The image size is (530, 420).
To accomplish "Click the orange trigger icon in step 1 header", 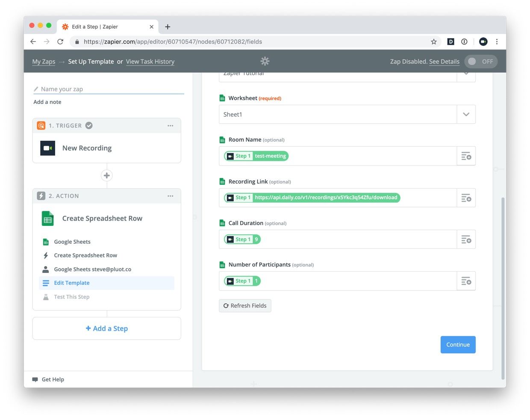I will click(41, 125).
